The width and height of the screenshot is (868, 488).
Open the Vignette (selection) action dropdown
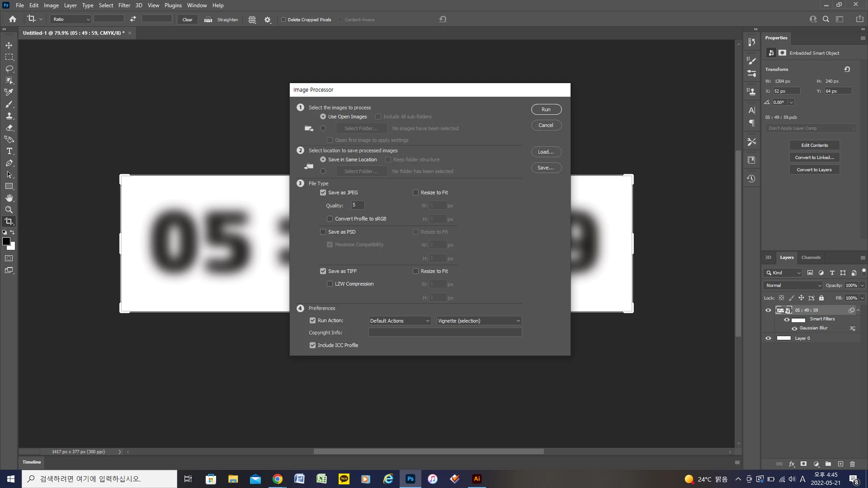coord(479,321)
